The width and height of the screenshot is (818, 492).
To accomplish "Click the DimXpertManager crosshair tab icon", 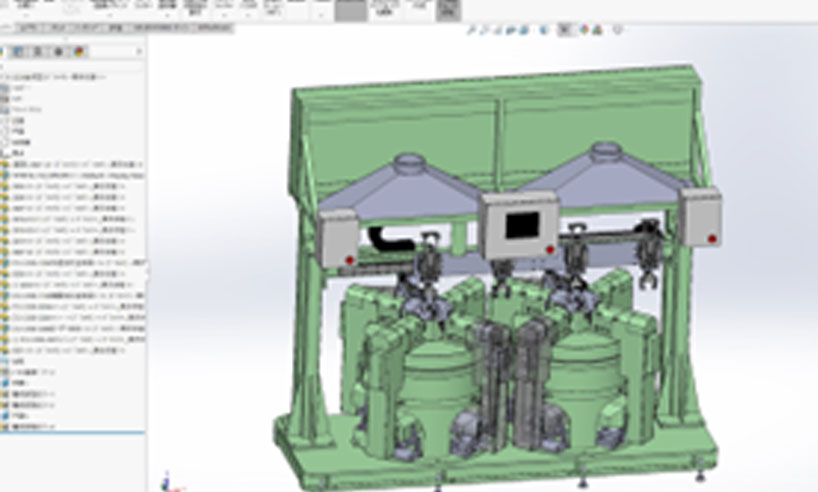I will [58, 52].
